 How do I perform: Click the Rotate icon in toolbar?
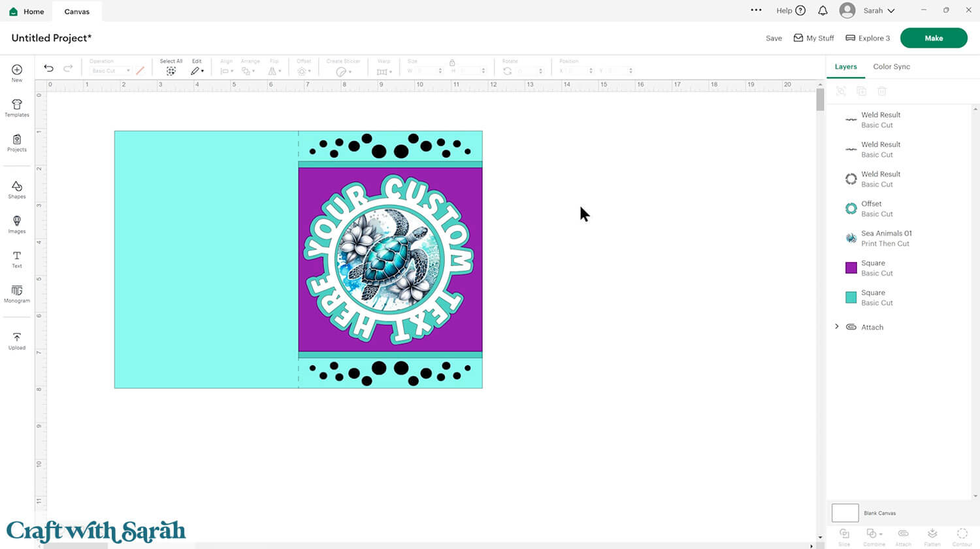[507, 71]
